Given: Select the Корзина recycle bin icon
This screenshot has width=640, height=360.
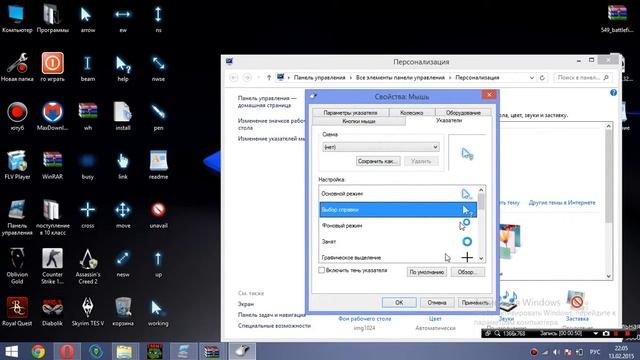Looking at the screenshot, I should pos(123,312).
